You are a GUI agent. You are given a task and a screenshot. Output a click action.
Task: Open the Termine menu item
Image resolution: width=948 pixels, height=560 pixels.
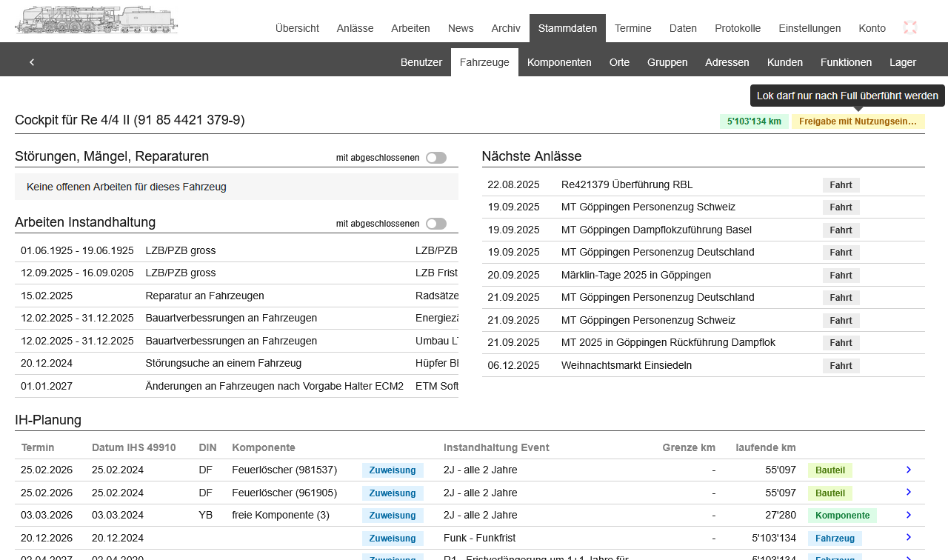point(632,28)
